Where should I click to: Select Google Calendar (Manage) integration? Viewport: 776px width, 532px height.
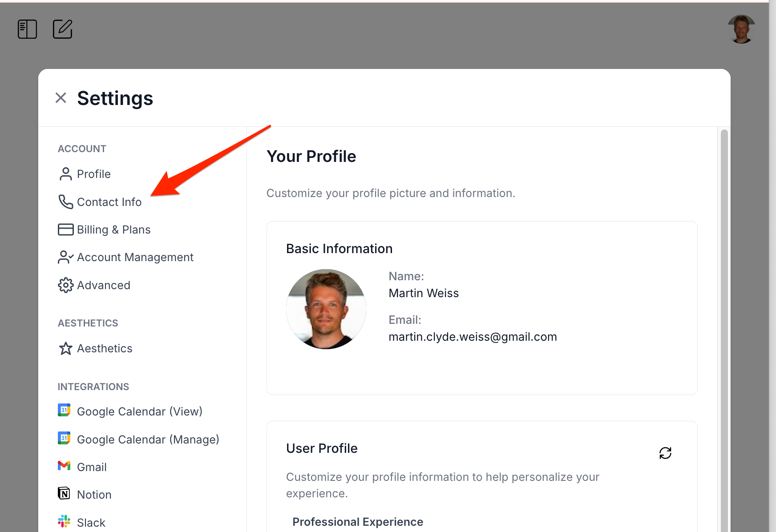(148, 439)
